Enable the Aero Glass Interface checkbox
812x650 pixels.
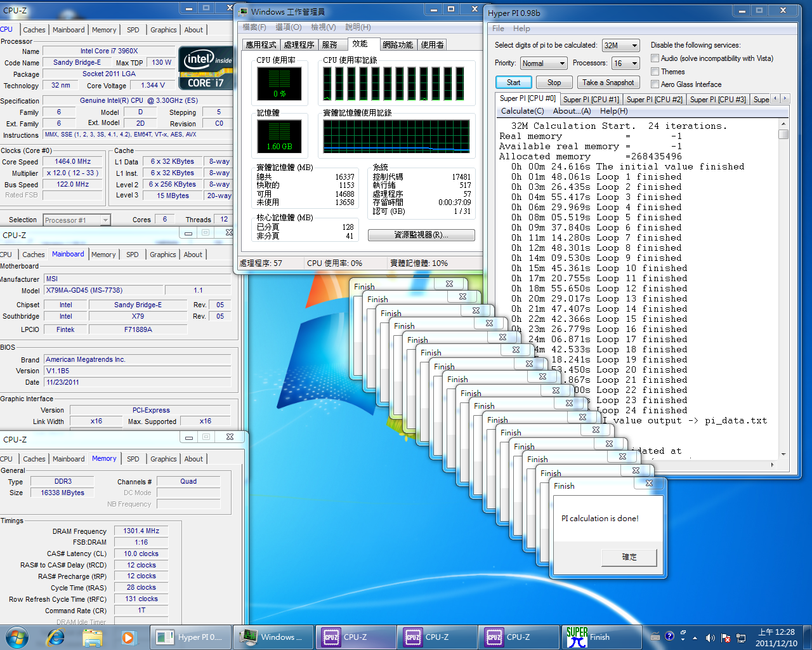655,84
